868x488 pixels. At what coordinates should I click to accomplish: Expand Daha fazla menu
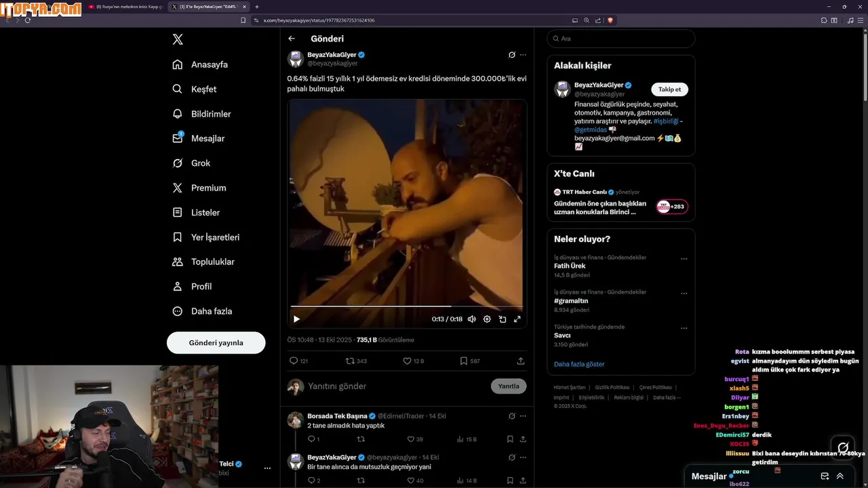click(x=202, y=311)
